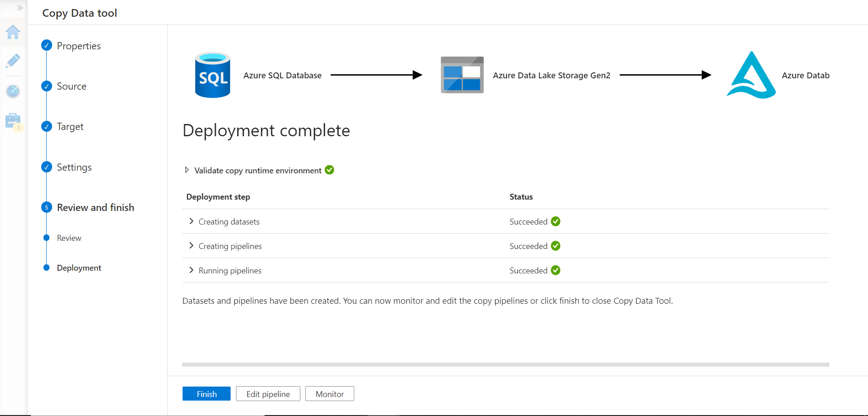868x416 pixels.
Task: Open the Home icon in the sidebar
Action: pos(13,32)
